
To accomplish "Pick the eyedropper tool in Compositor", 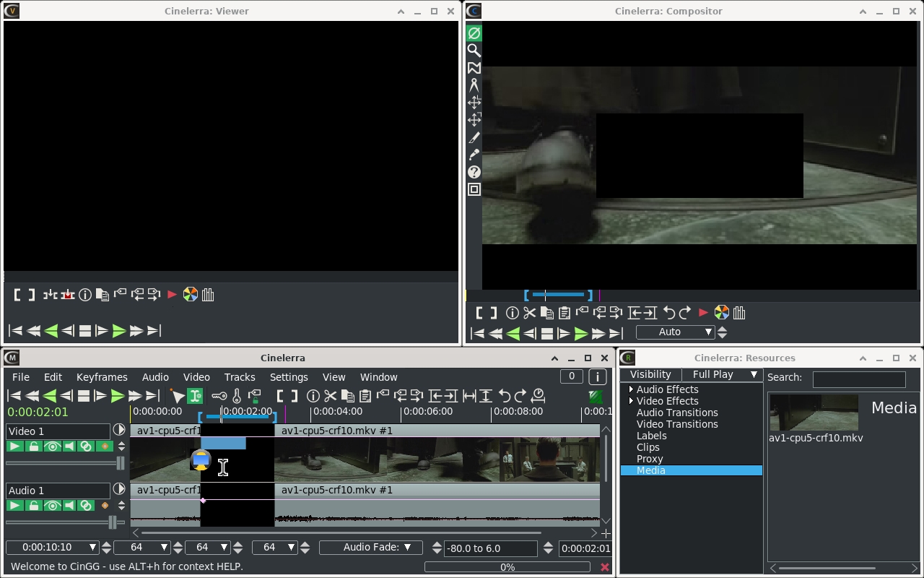I will coord(474,155).
